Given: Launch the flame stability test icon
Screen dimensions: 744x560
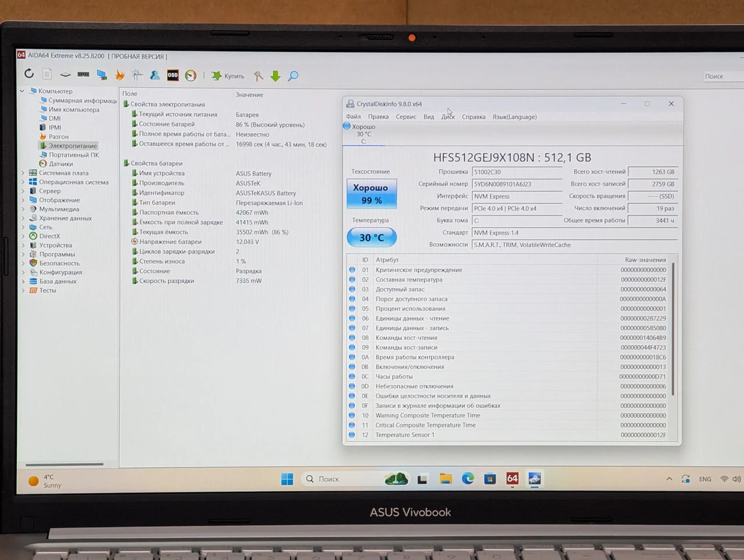Looking at the screenshot, I should coord(120,75).
